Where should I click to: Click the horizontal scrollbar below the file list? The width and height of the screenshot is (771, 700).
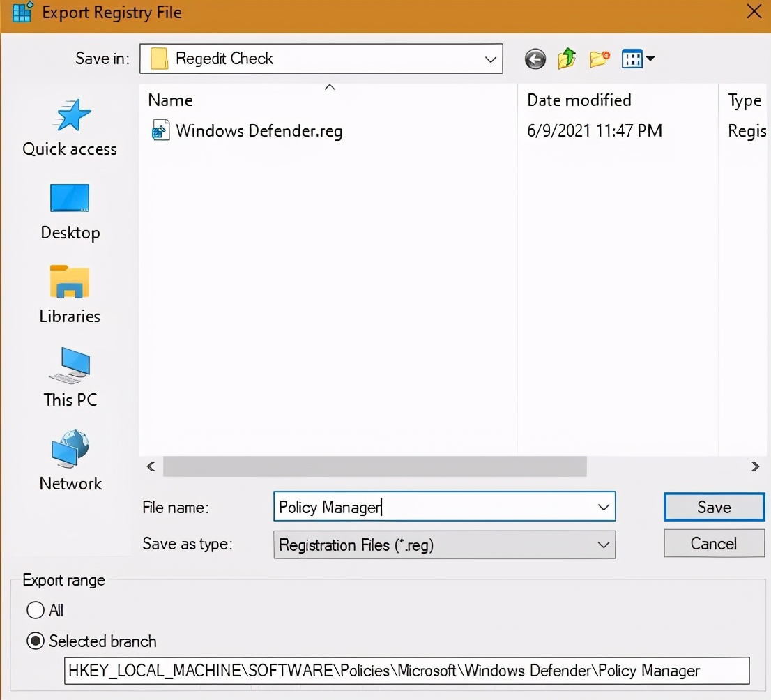[376, 466]
